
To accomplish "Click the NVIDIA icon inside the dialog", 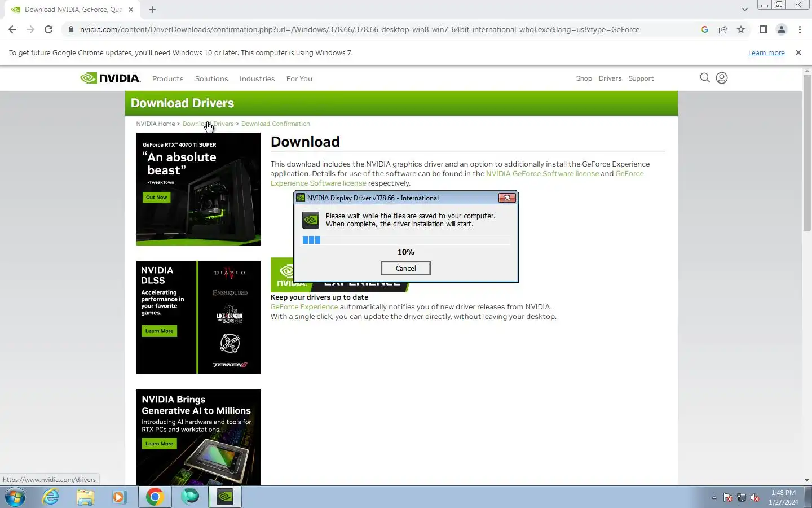I will [311, 220].
